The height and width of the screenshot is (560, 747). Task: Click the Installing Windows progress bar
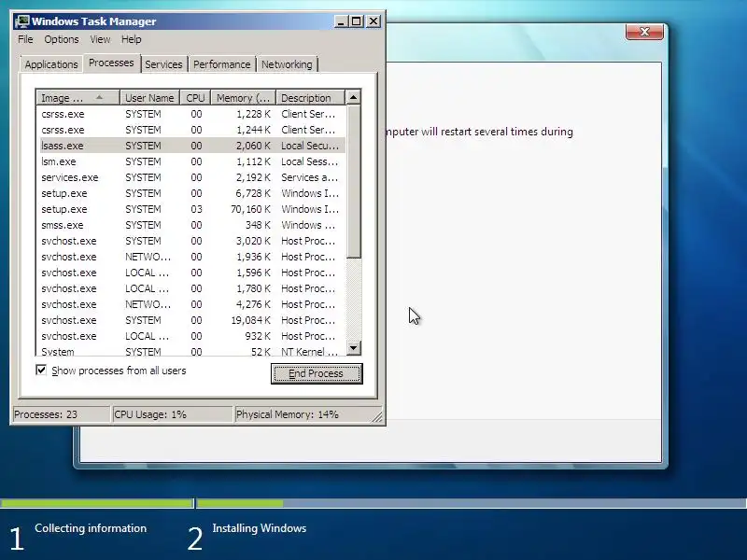point(472,503)
